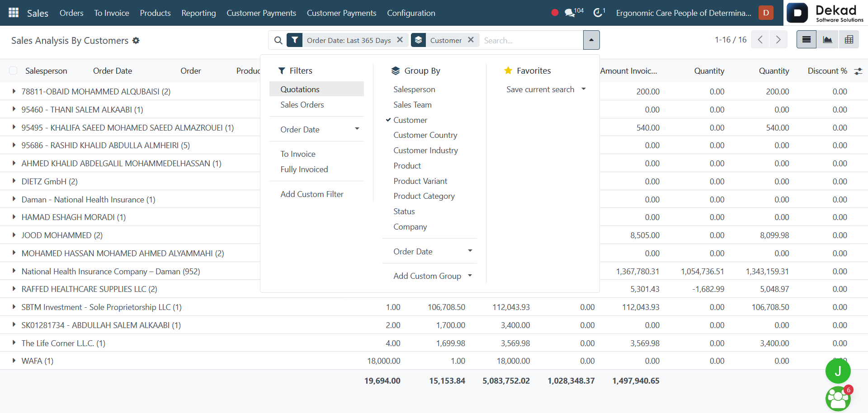Go to next page arrow
This screenshot has width=868, height=413.
tap(778, 40)
